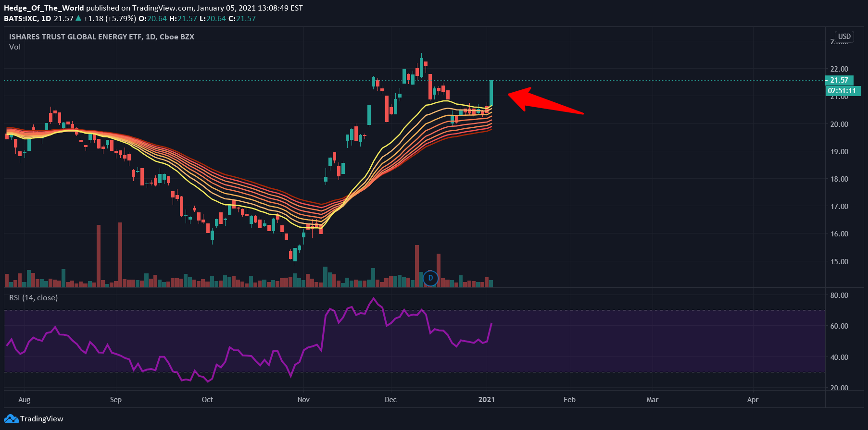Click the latest tall green candlestick
Viewport: 868px width, 430px height.
coord(491,93)
